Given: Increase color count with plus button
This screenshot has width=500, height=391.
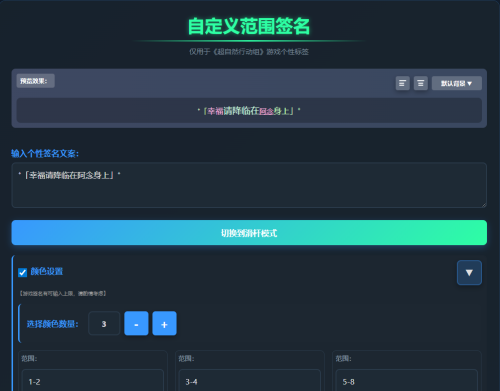Looking at the screenshot, I should coord(164,323).
